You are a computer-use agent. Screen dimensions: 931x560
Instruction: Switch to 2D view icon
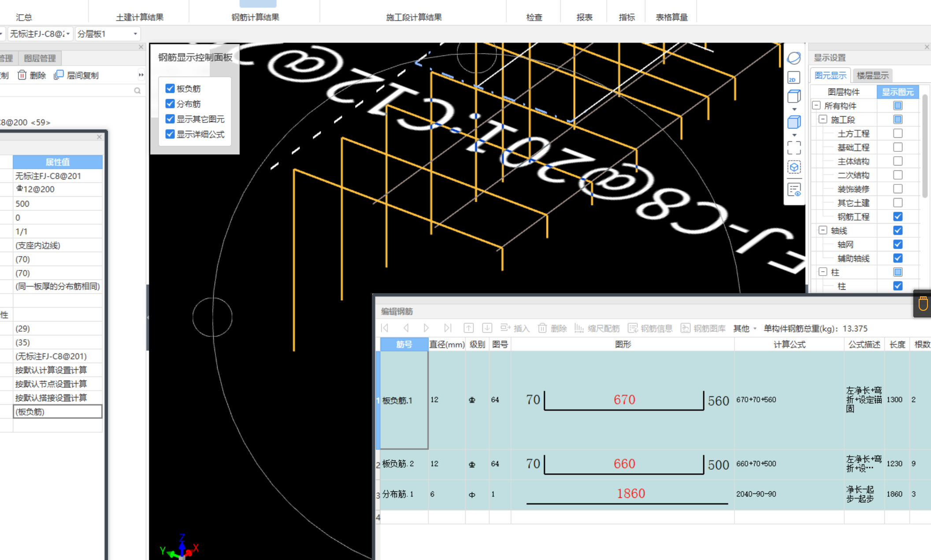point(794,78)
